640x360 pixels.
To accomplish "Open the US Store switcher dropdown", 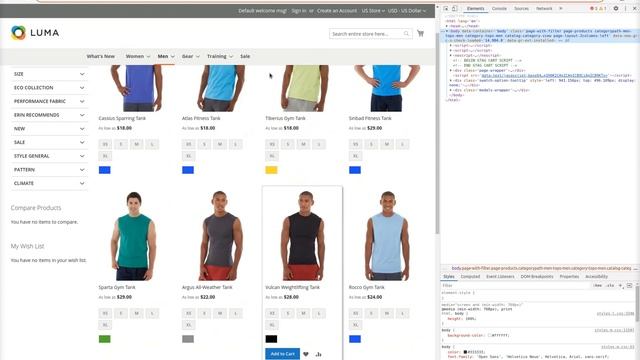I will tap(373, 11).
